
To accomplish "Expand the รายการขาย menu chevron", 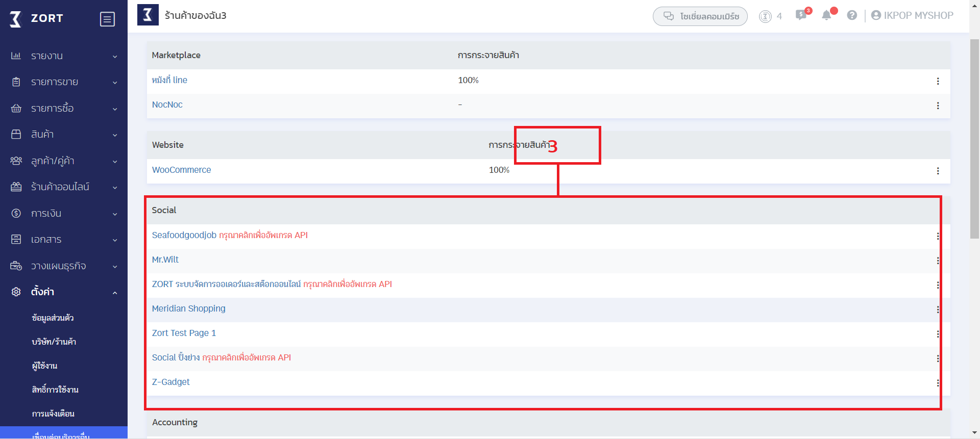I will tap(115, 83).
